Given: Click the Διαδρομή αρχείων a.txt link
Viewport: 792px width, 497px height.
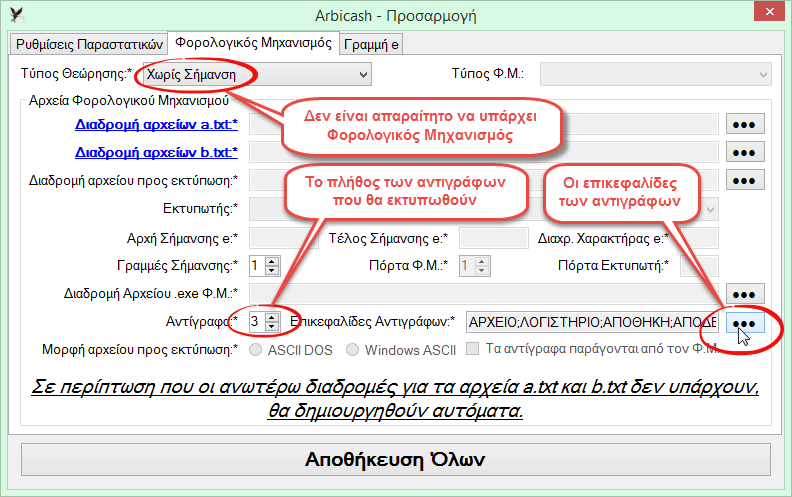Looking at the screenshot, I should coord(157,125).
